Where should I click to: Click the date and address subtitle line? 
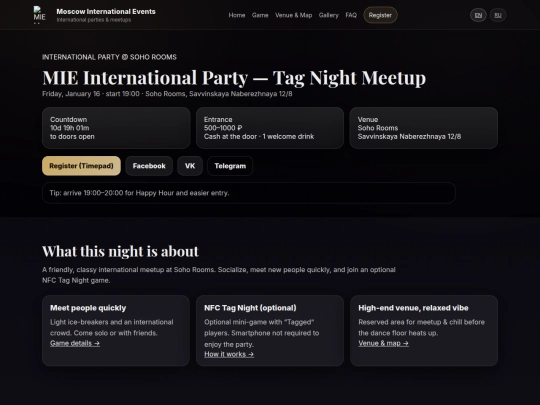pyautogui.click(x=167, y=94)
